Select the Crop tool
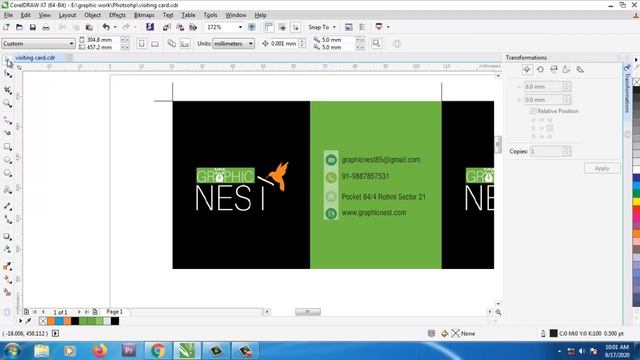 7,90
